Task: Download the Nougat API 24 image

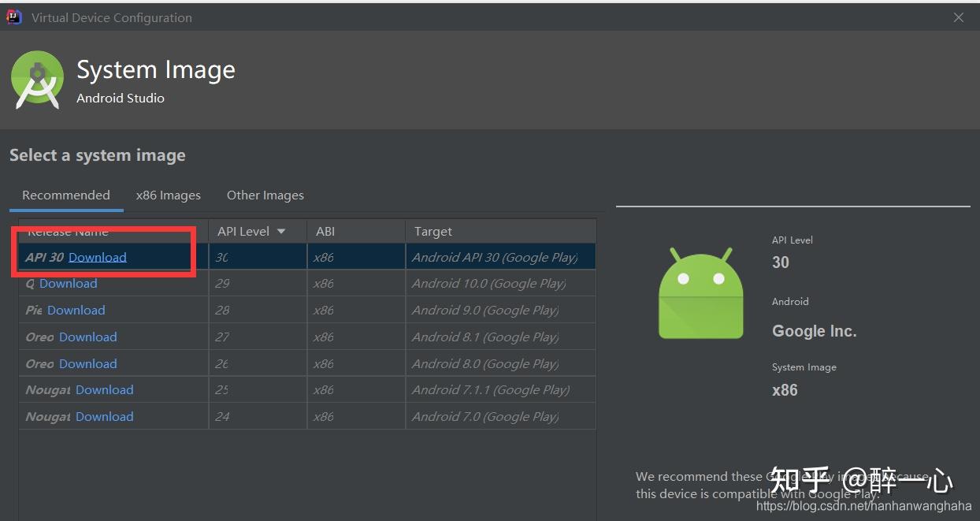Action: pyautogui.click(x=104, y=417)
